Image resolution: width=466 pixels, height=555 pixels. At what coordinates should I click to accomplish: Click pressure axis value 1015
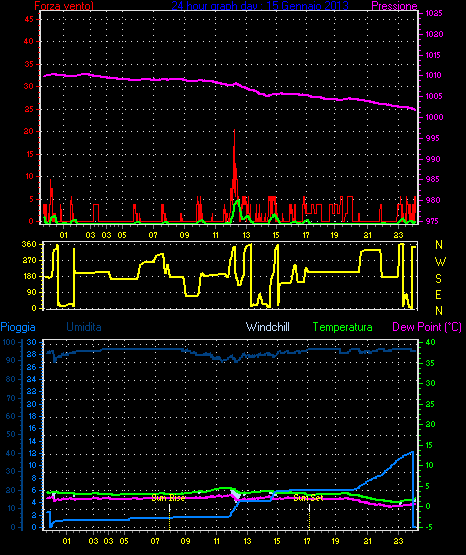coord(433,55)
